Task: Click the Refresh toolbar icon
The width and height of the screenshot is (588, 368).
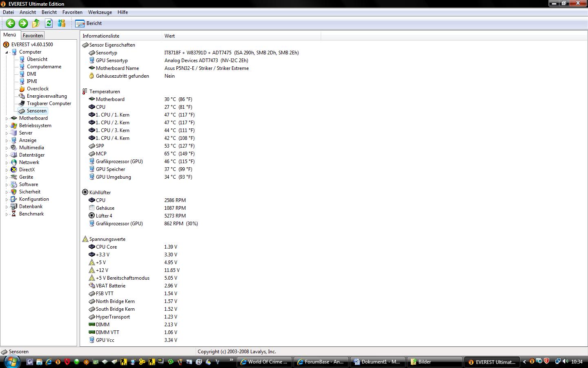Action: click(x=49, y=23)
